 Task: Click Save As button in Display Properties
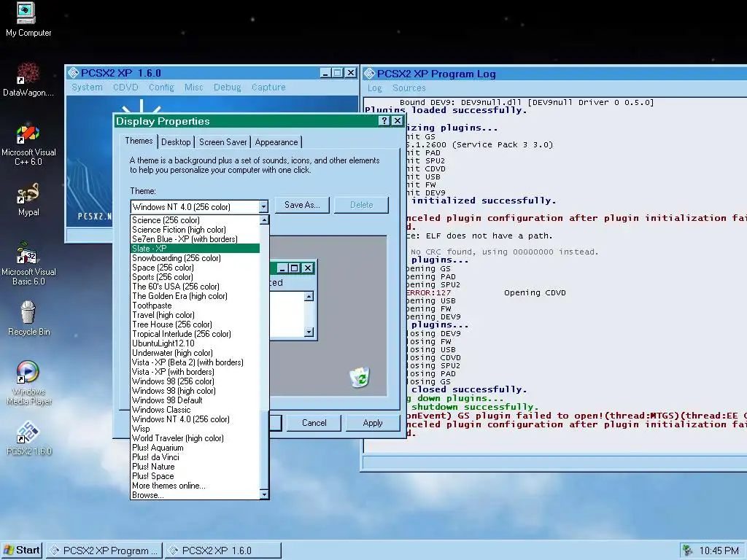302,205
